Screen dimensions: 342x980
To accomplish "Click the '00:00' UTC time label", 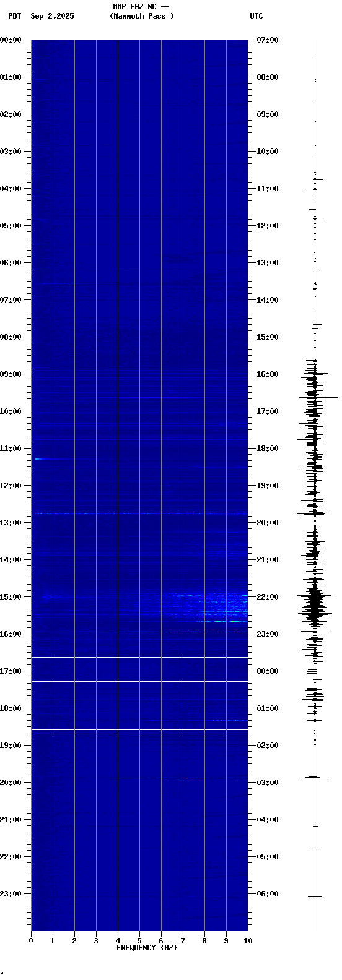I will coord(268,671).
